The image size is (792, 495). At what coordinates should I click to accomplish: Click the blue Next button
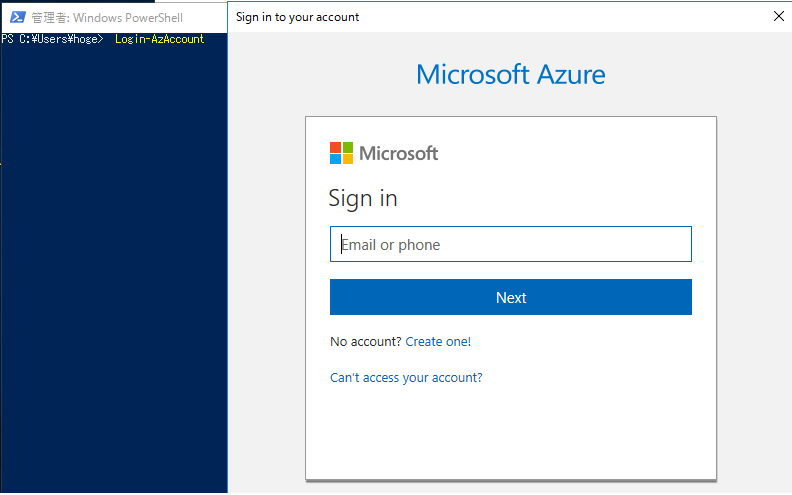point(511,298)
